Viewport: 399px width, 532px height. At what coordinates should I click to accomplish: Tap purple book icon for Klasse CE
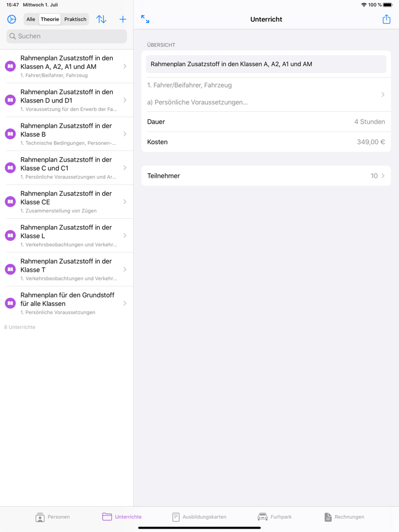pos(10,202)
